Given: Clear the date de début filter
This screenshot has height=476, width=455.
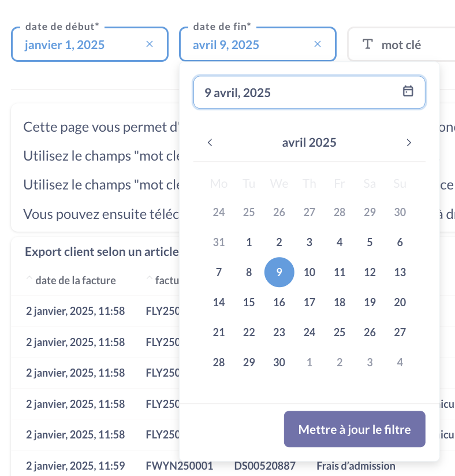Looking at the screenshot, I should [150, 44].
